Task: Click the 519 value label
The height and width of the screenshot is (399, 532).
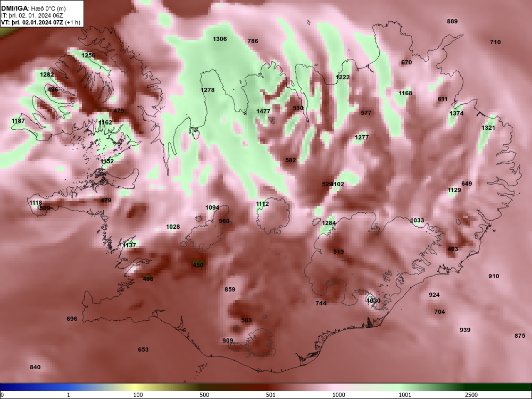Action: (x=338, y=252)
